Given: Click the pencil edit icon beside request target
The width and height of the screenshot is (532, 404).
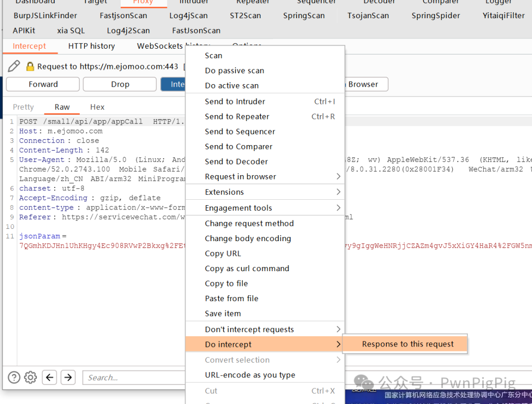Looking at the screenshot, I should click(x=14, y=66).
